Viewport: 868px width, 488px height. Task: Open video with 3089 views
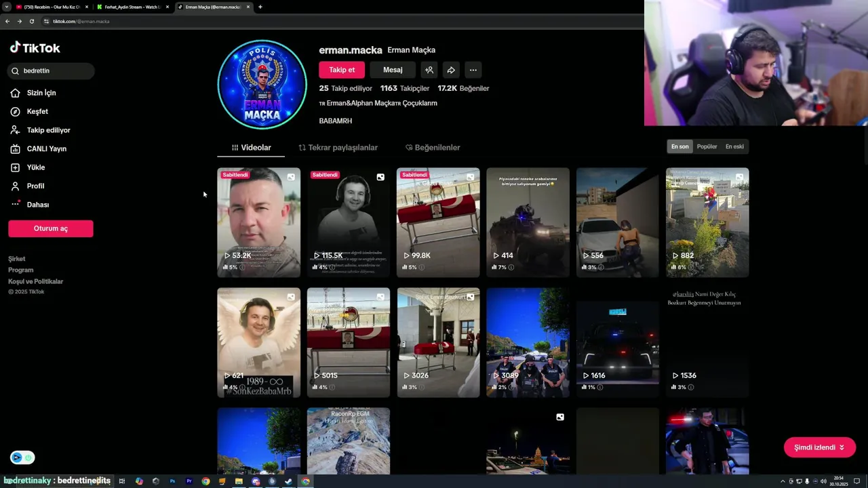528,342
